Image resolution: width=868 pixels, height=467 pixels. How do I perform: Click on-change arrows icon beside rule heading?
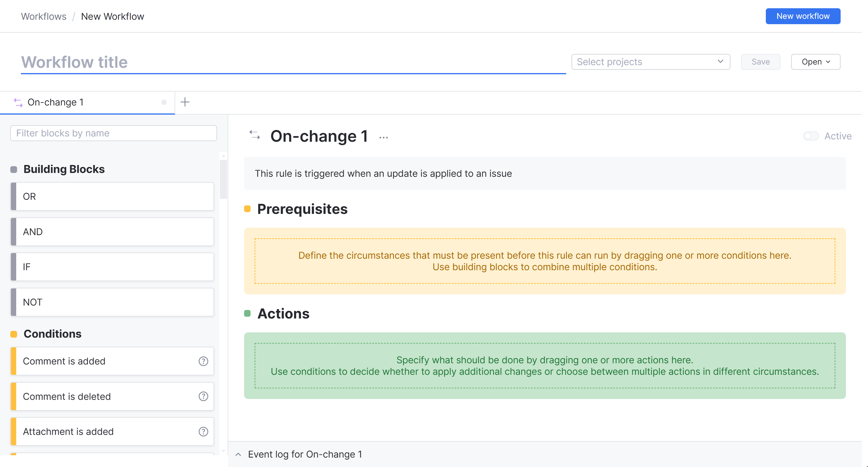pyautogui.click(x=255, y=135)
